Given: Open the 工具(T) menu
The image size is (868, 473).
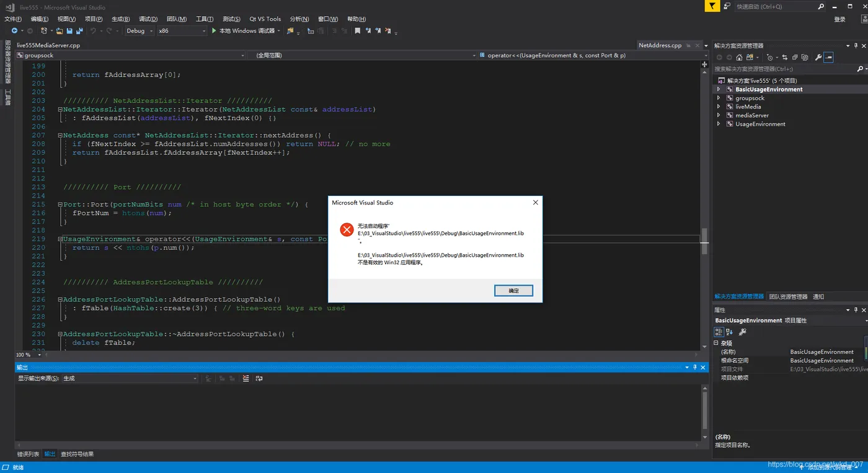Looking at the screenshot, I should coord(205,19).
